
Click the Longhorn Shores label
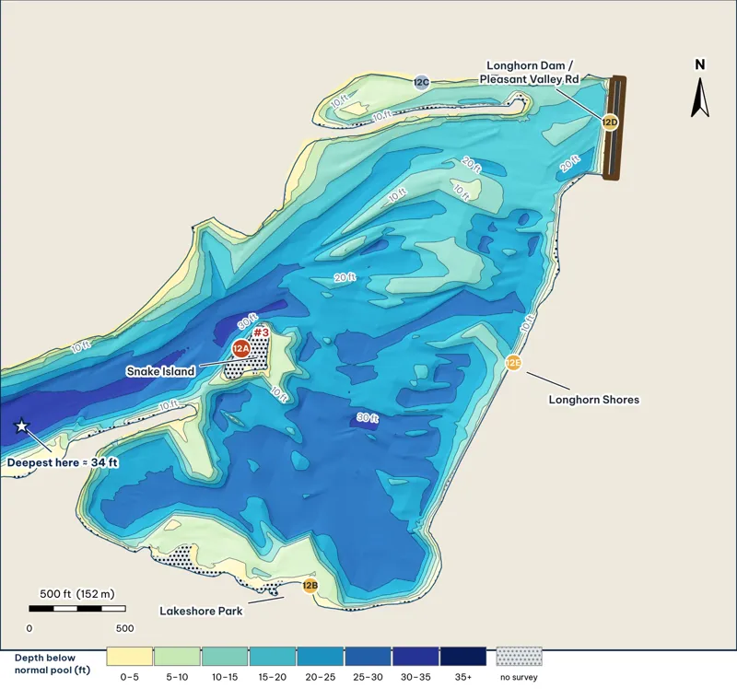tap(594, 400)
